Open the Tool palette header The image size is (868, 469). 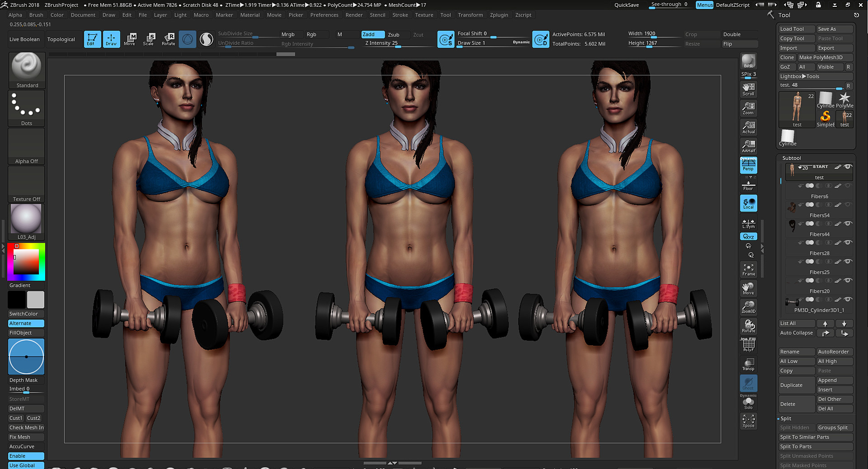[x=784, y=15]
